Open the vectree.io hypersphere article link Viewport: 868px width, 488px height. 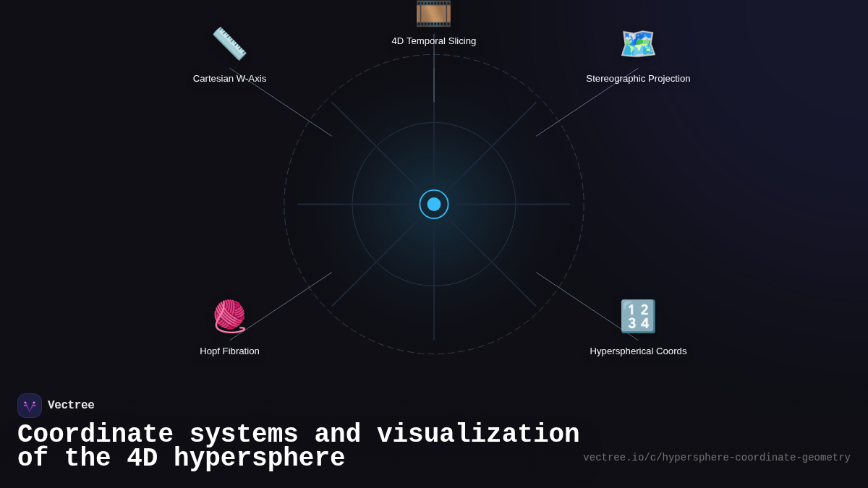(x=716, y=457)
